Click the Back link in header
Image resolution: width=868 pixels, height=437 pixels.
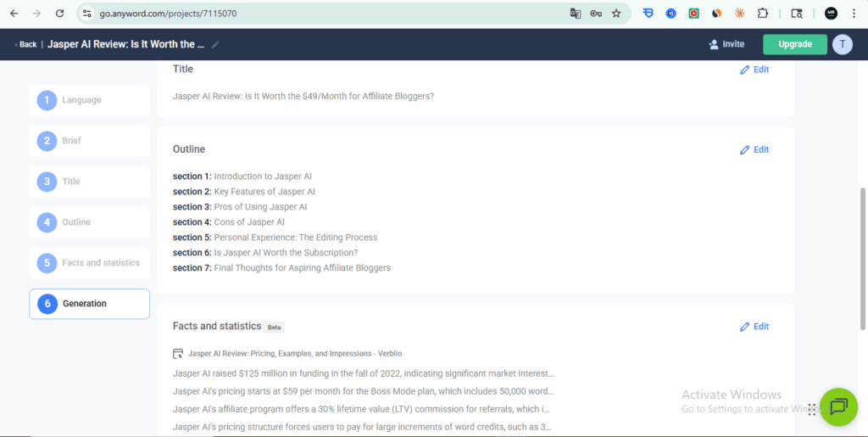[x=25, y=44]
